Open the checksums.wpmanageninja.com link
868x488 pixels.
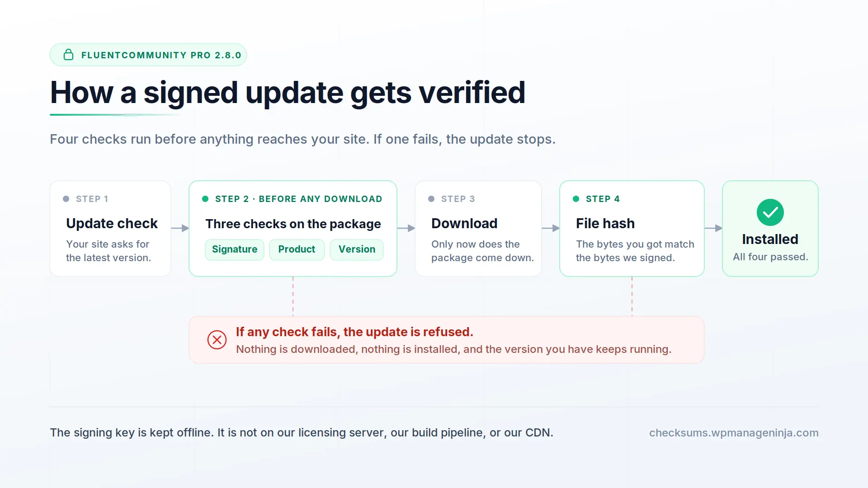tap(734, 432)
